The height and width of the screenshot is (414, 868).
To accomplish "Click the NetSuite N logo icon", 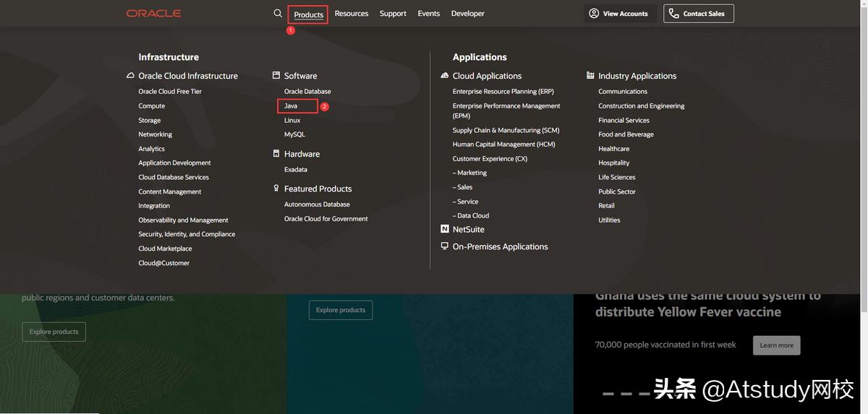I will 445,229.
